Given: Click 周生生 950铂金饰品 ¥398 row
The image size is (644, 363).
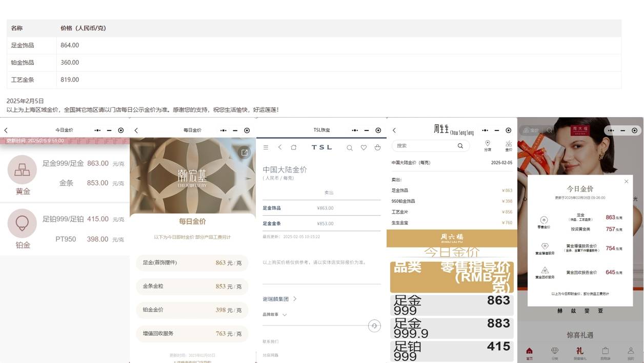Looking at the screenshot, I should [x=452, y=201].
